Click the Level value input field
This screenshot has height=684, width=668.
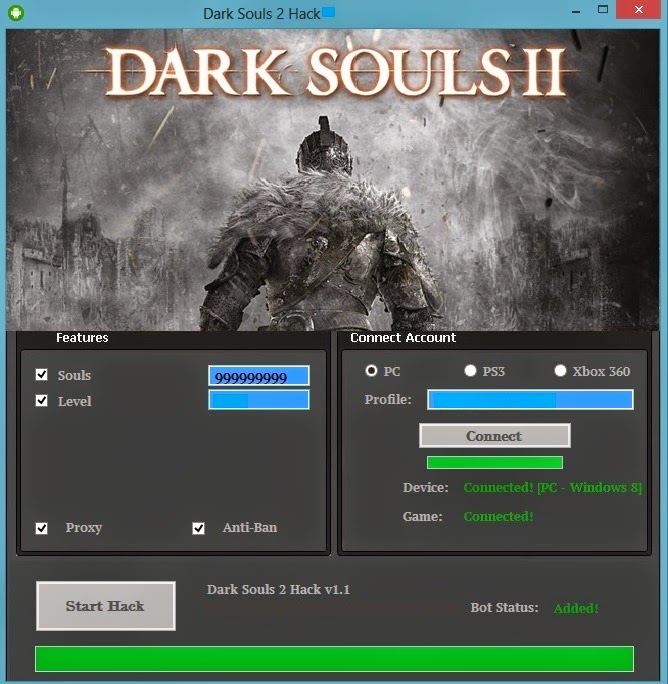[259, 400]
